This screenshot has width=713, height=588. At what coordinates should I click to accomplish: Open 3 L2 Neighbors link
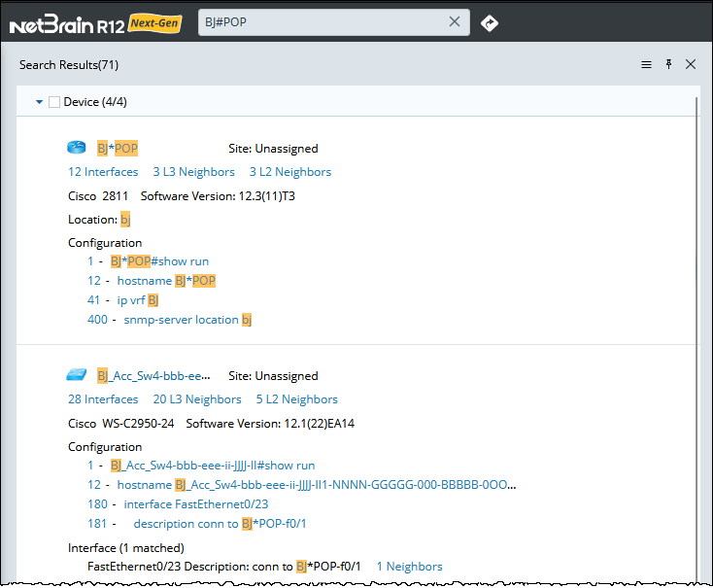(290, 172)
